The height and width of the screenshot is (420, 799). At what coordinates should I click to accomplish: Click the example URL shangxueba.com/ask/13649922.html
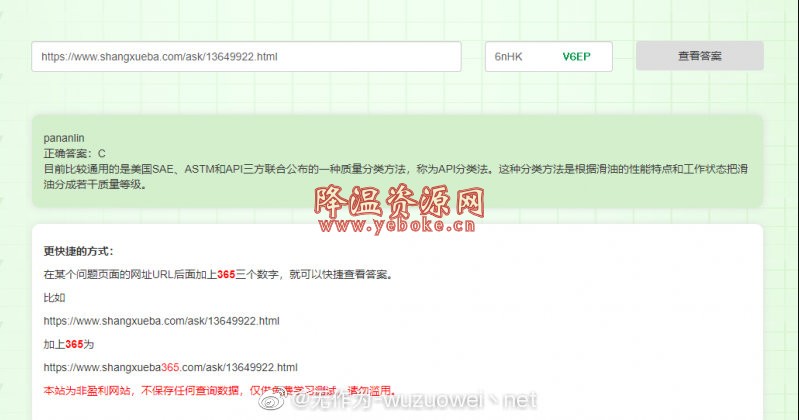click(x=162, y=321)
